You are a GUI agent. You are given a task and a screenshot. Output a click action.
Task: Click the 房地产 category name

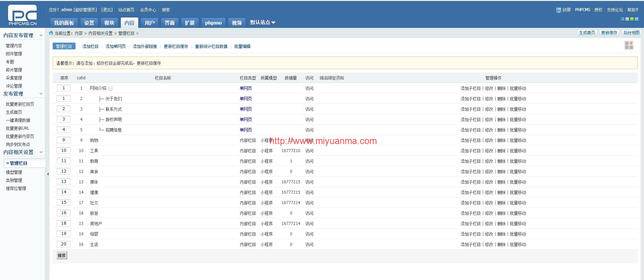[96, 224]
